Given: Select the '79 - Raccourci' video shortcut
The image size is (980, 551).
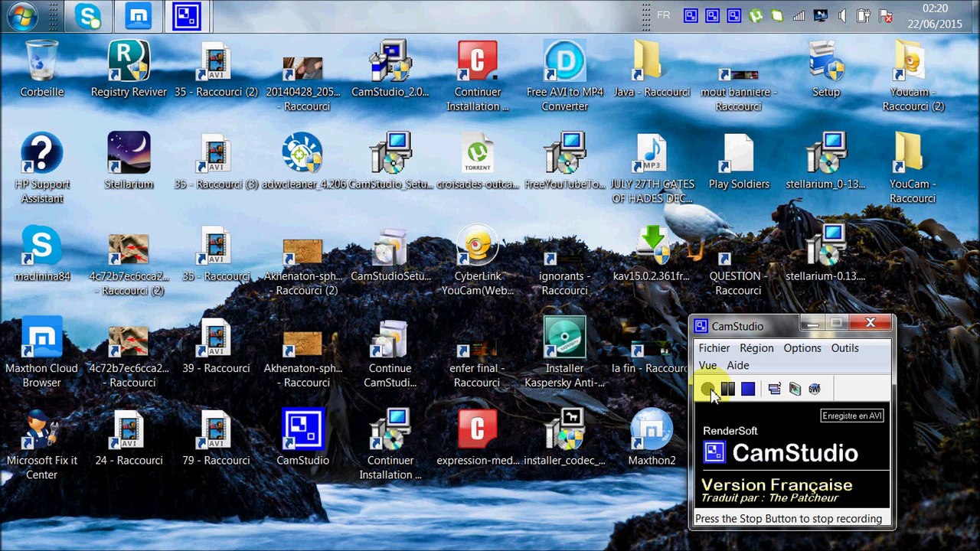Looking at the screenshot, I should coord(216,437).
